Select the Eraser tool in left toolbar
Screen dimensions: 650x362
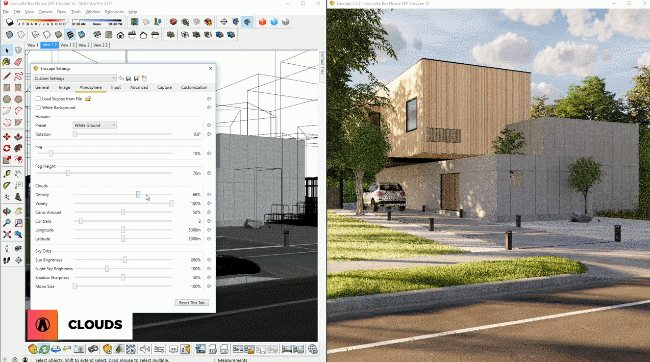click(18, 62)
